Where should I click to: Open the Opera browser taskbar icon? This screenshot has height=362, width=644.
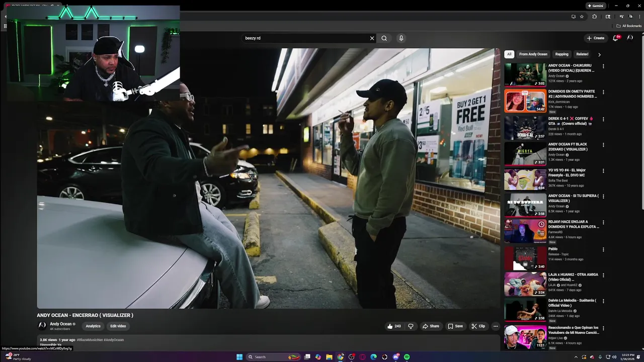362,357
